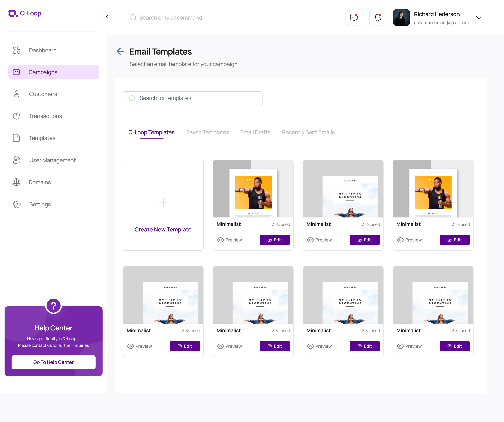Click the richardhederson@gmail.com email text
Image resolution: width=504 pixels, height=422 pixels.
[x=441, y=23]
